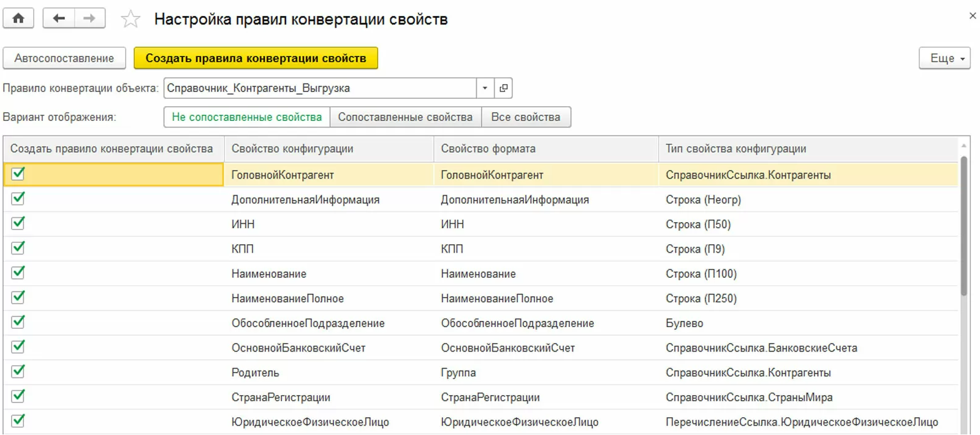Toggle checkbox for Родитель property row
This screenshot has width=980, height=435.
pyautogui.click(x=18, y=372)
